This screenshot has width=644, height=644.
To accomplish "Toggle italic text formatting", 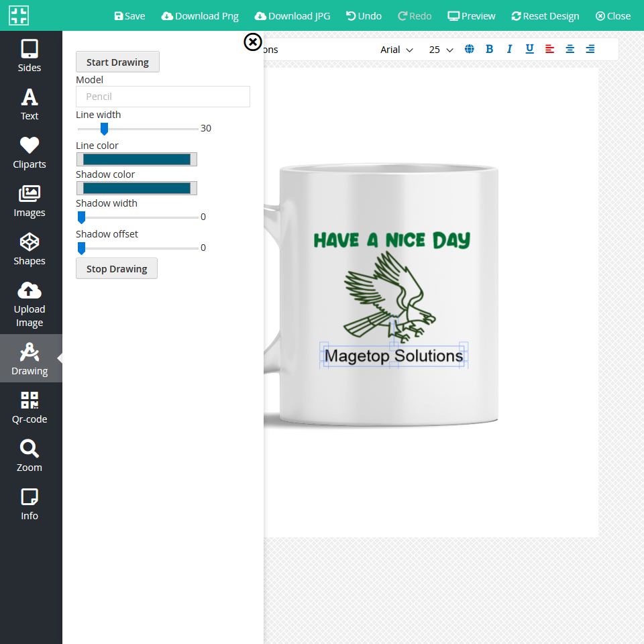I will tap(509, 49).
